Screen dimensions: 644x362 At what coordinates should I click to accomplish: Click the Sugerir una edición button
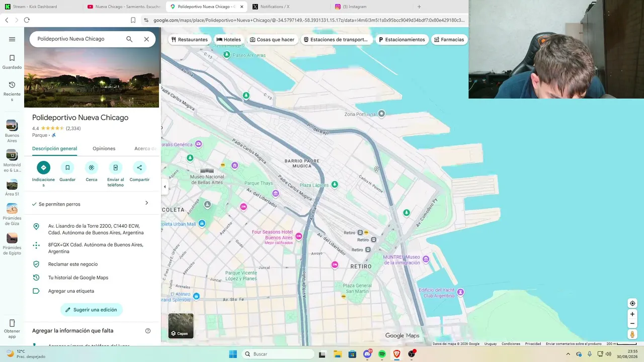pyautogui.click(x=92, y=310)
